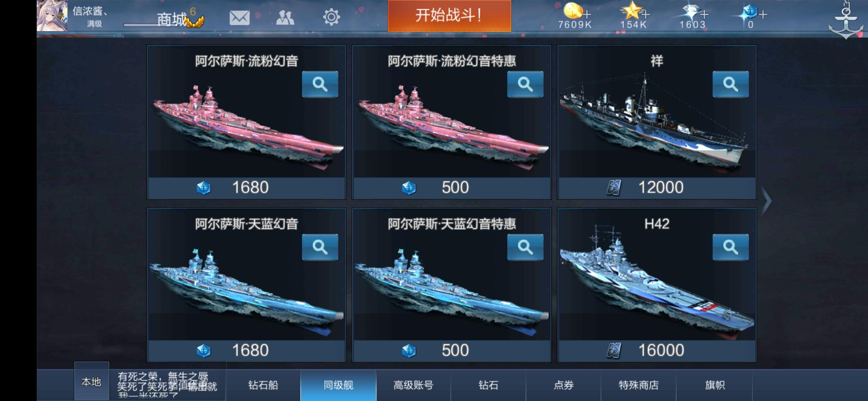The image size is (868, 401).
Task: Preview 阿尔萨斯·流粉幻音 with magnifier icon
Action: coord(320,84)
